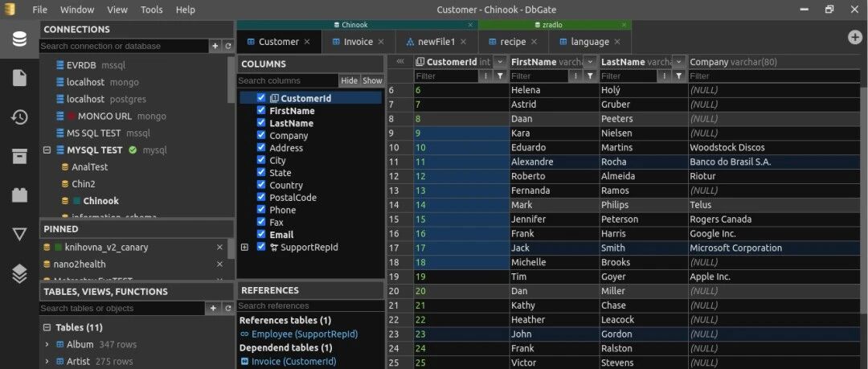Open the query history sidebar icon
The height and width of the screenshot is (369, 868).
click(x=19, y=117)
